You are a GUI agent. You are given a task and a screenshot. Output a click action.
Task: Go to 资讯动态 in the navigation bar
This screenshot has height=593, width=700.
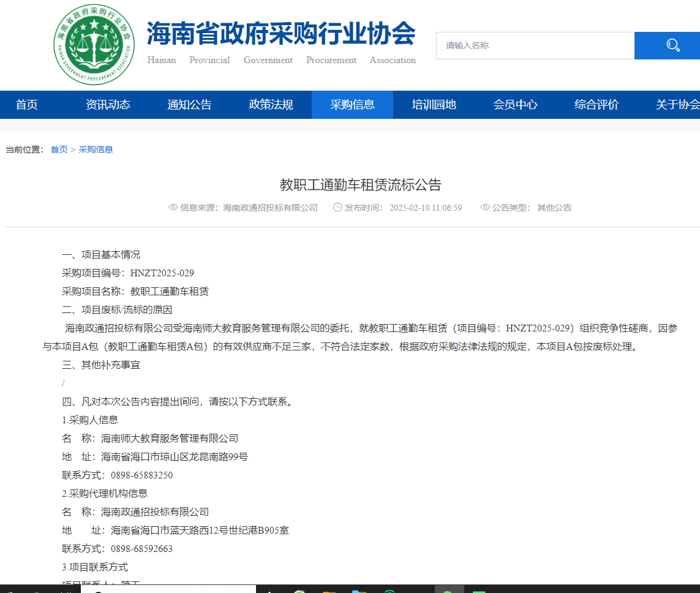[108, 105]
